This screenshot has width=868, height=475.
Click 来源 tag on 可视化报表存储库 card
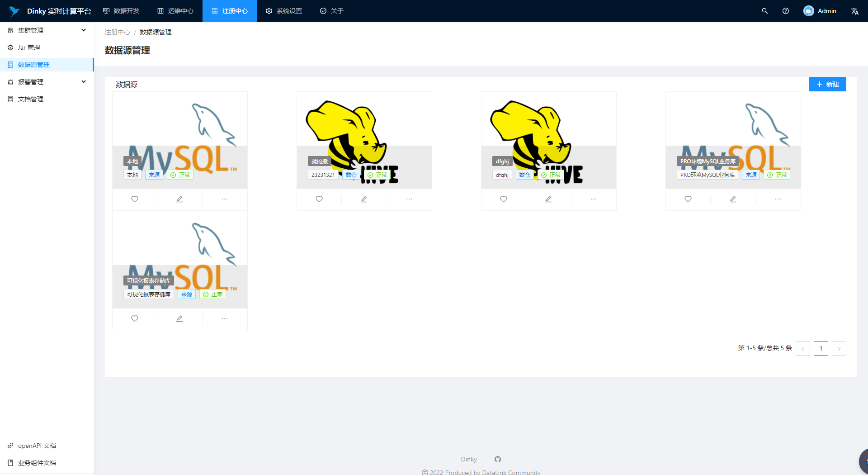pyautogui.click(x=187, y=294)
